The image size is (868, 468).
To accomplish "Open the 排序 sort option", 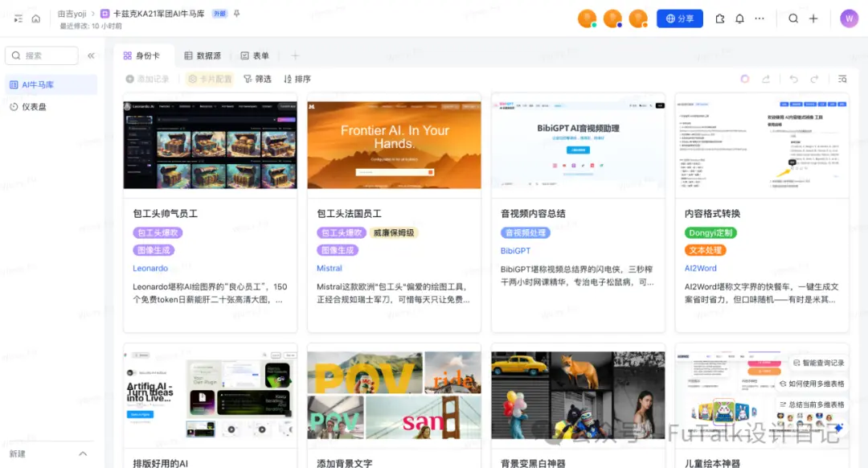I will pos(297,79).
